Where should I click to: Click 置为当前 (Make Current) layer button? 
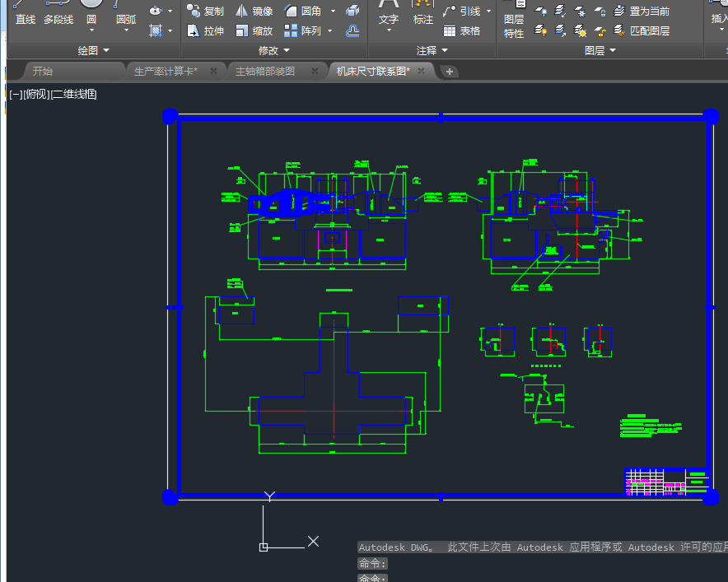[x=642, y=11]
